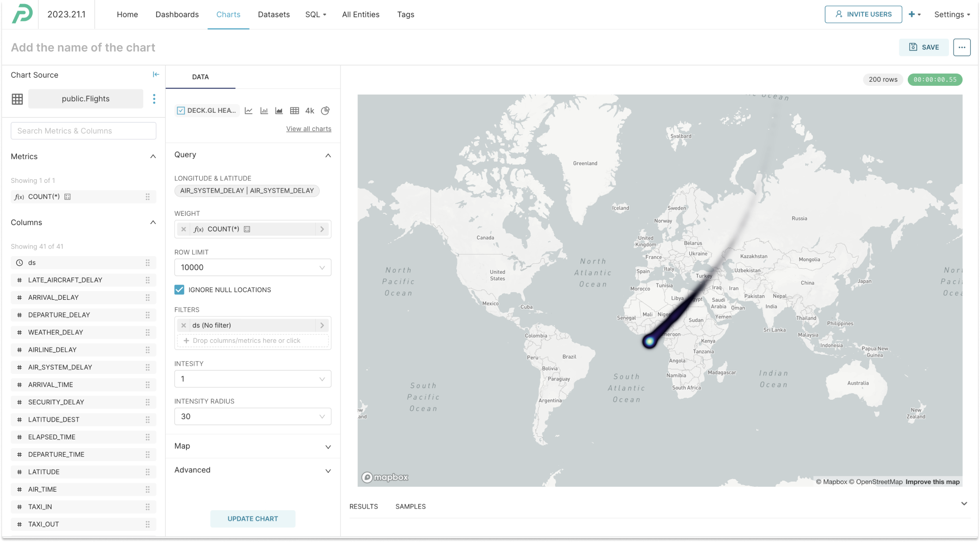Click the chart name title field

pyautogui.click(x=83, y=47)
